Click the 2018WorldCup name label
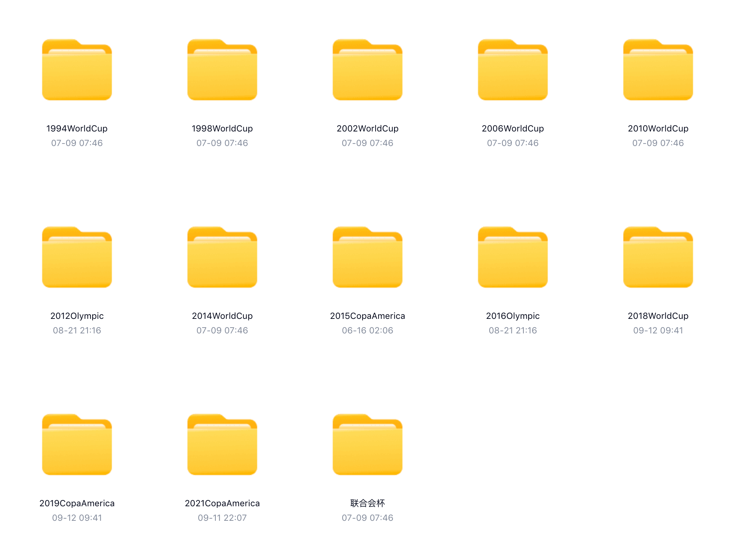Screen dimensions: 733x560 [658, 316]
